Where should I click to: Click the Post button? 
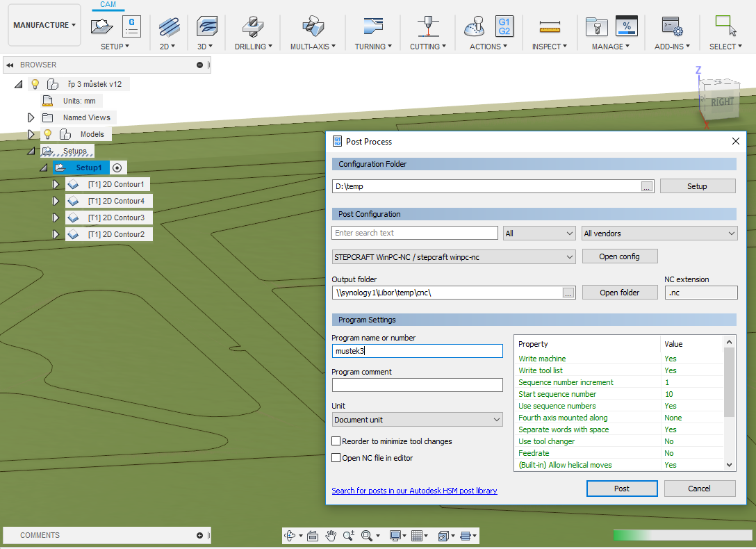622,489
